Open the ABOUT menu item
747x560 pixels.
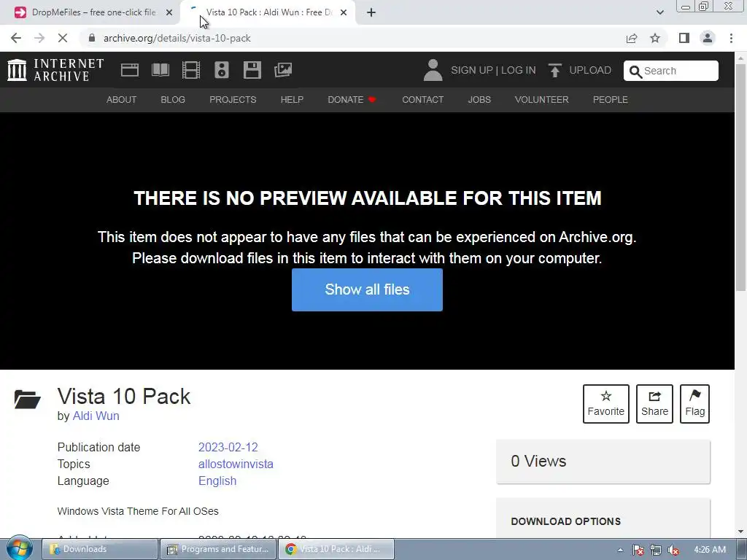coord(122,99)
